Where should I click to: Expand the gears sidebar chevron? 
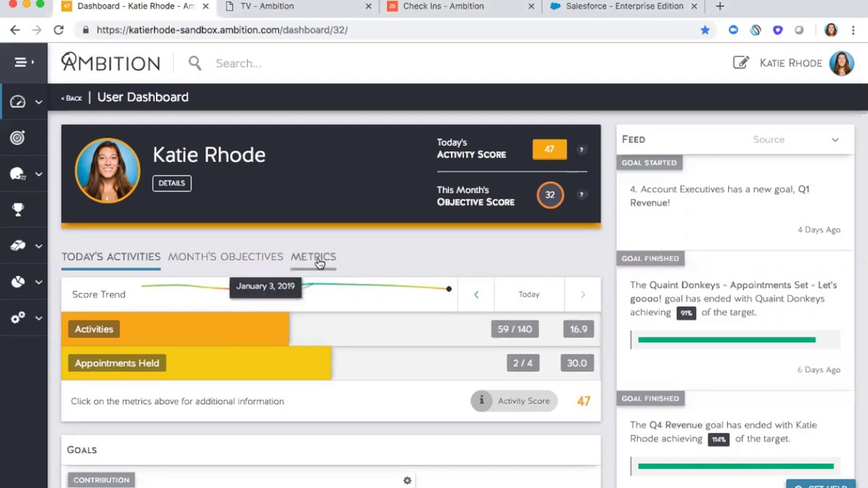point(39,318)
